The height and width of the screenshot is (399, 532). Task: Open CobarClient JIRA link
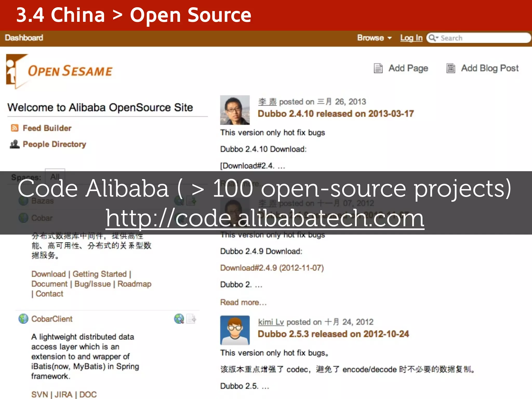click(63, 395)
